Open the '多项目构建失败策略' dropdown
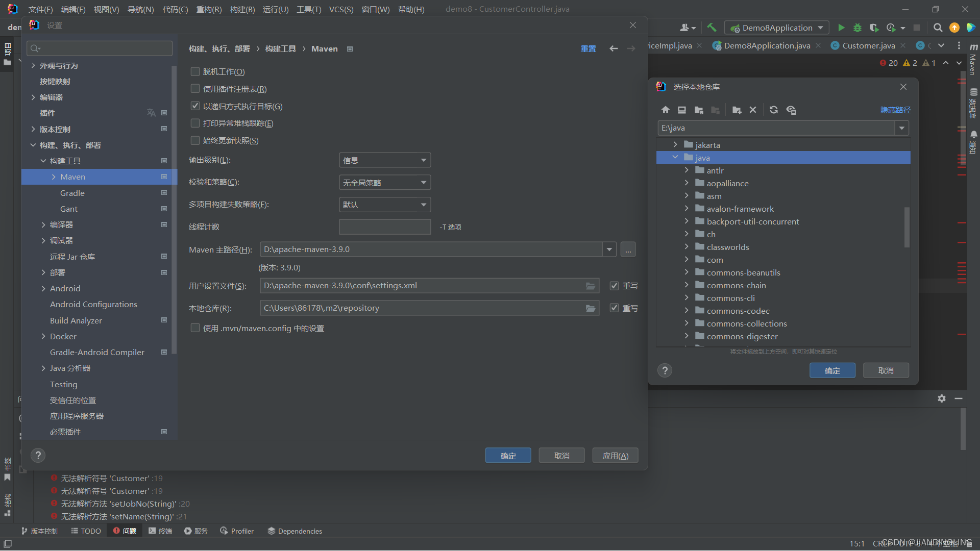Screen dimensions: 980x551 (384, 204)
